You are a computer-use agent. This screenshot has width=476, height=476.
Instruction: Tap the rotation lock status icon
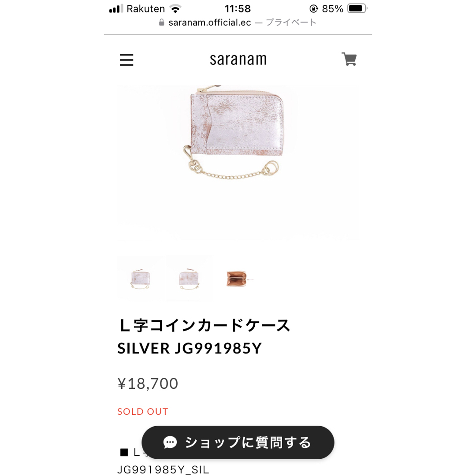point(313,9)
